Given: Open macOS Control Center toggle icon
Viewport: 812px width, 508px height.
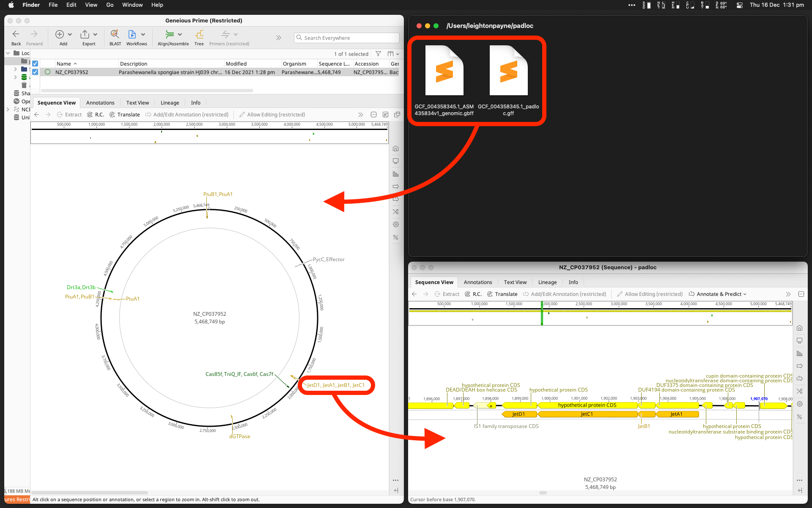Looking at the screenshot, I should point(739,5).
